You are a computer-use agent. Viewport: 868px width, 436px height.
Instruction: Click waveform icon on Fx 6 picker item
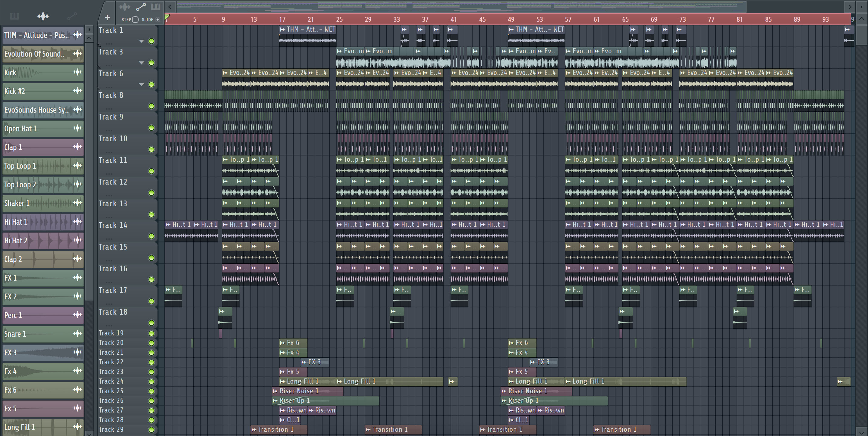(77, 390)
